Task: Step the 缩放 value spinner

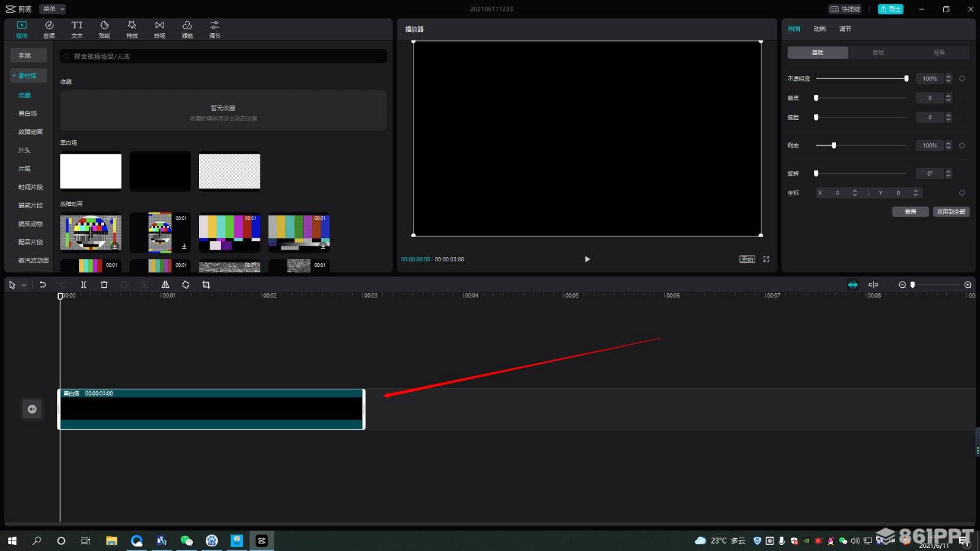Action: tap(948, 145)
